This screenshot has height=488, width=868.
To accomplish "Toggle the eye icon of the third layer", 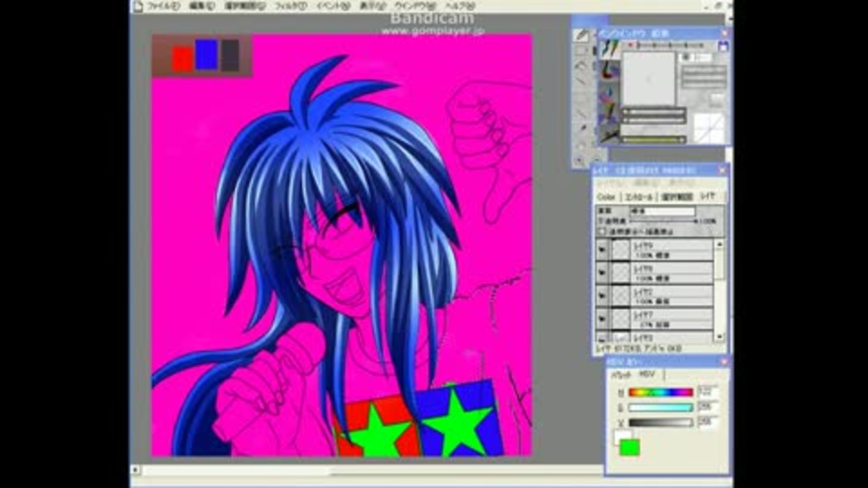I will pyautogui.click(x=602, y=296).
